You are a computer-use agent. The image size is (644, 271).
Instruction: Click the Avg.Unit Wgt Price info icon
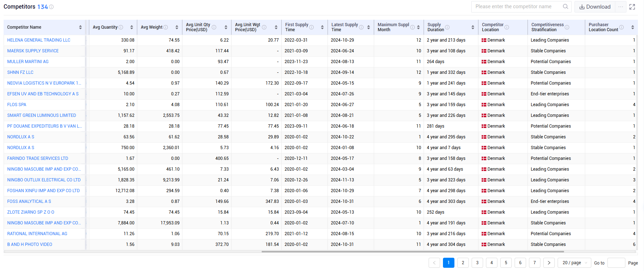tap(264, 27)
